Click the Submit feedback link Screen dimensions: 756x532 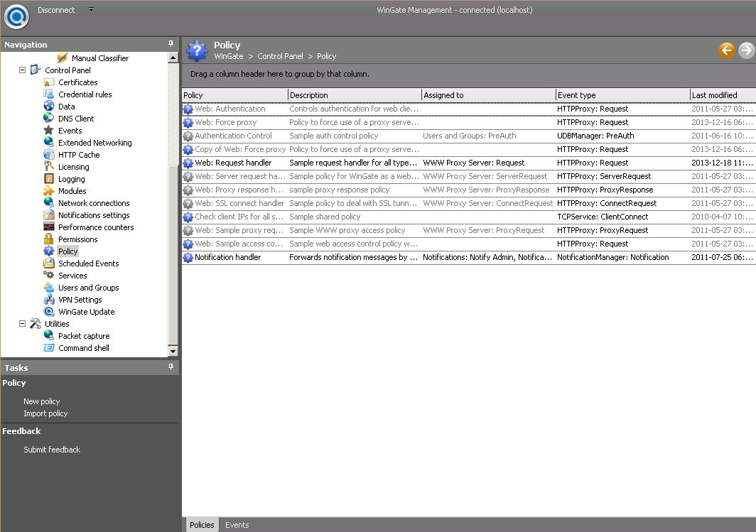pyautogui.click(x=52, y=450)
